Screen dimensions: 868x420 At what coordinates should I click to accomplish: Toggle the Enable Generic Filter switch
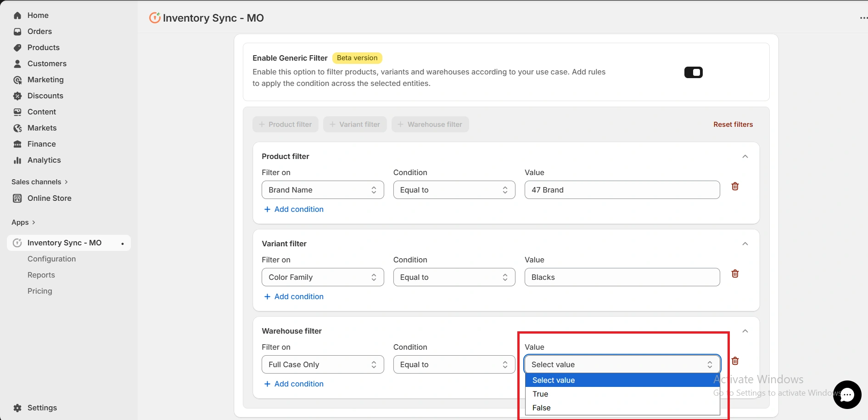693,72
